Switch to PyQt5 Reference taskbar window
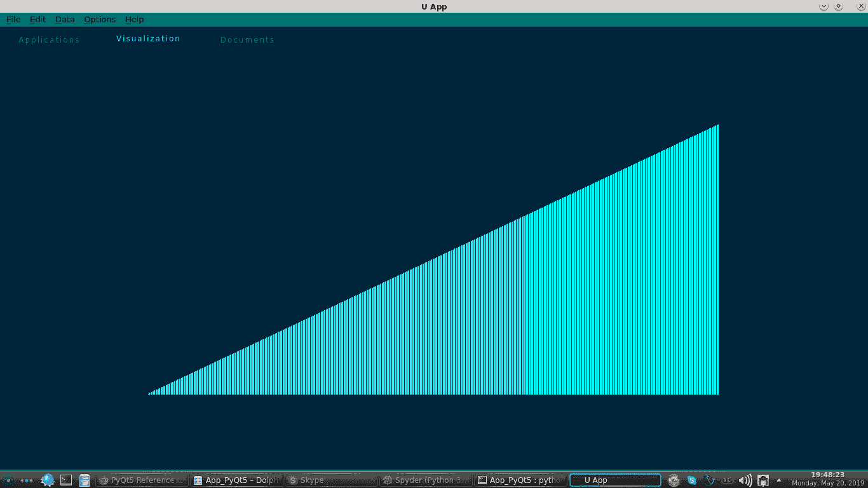Viewport: 868px width, 488px height. tap(142, 480)
